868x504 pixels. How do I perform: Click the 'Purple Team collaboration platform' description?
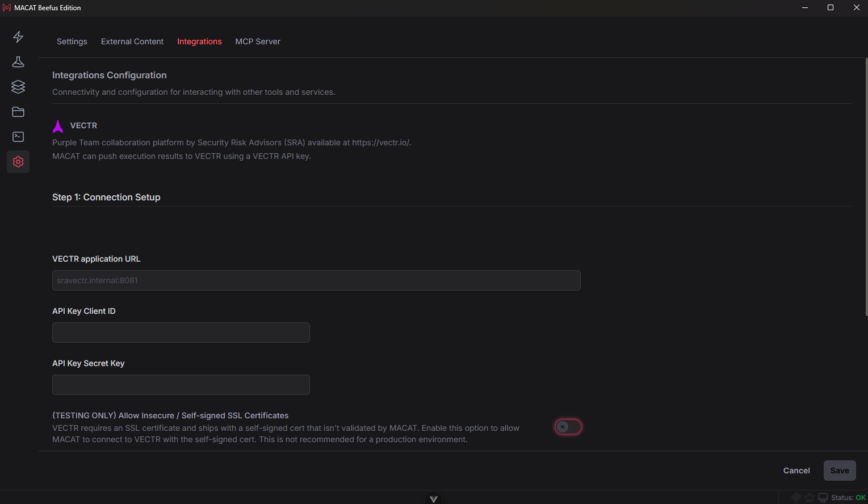[232, 142]
